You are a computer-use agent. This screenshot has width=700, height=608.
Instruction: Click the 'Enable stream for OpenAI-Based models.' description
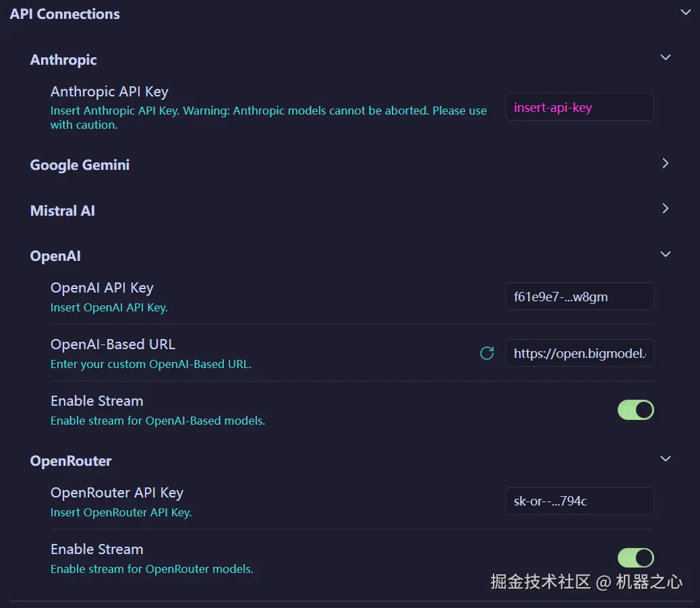click(x=158, y=421)
